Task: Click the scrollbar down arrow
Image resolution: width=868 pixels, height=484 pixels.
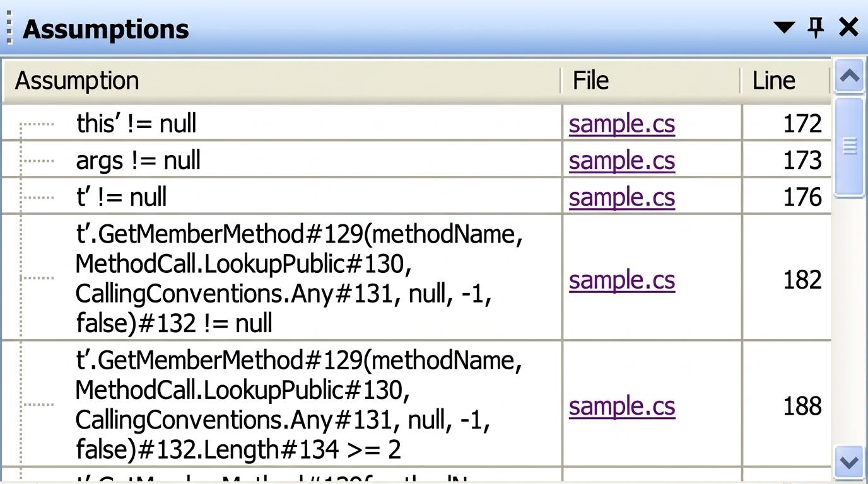Action: 849,463
